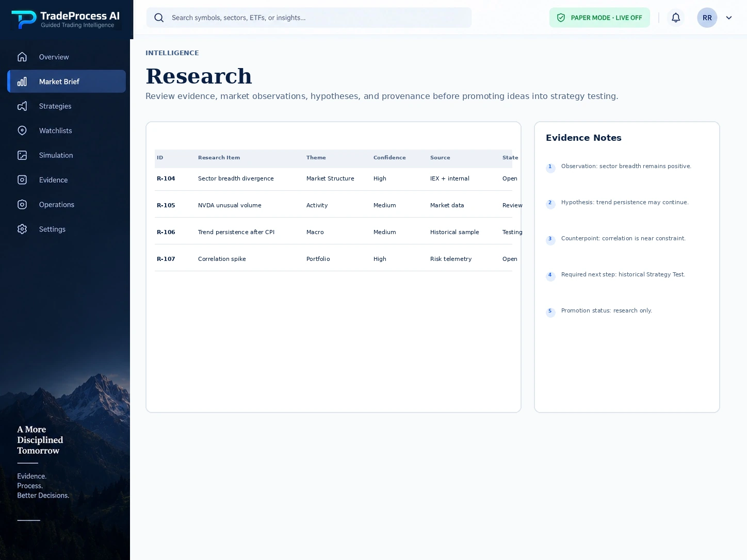Image resolution: width=747 pixels, height=560 pixels.
Task: Click the PAPER MODE · LIVE OFF badge
Action: point(599,18)
